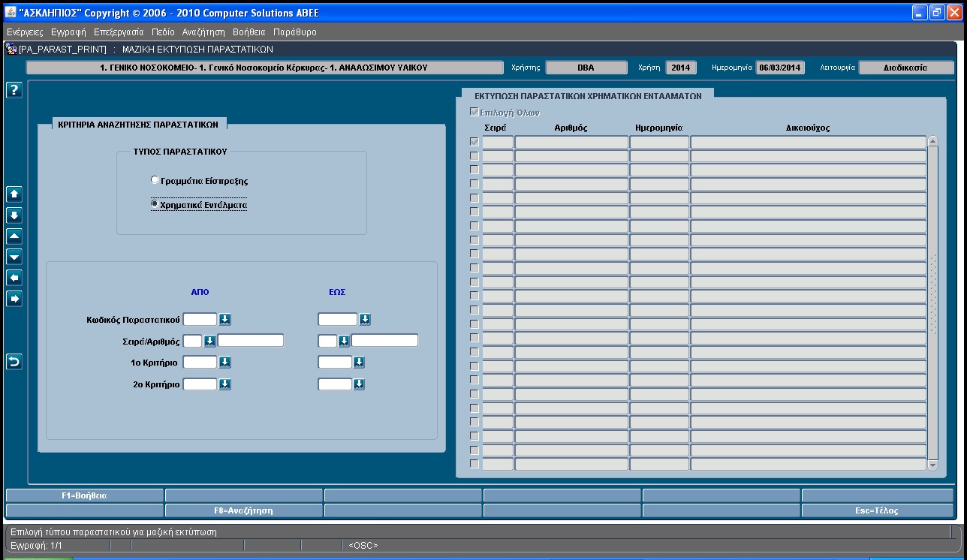This screenshot has width=967, height=560.
Task: Open the Παράθυρο menu
Action: pos(295,32)
